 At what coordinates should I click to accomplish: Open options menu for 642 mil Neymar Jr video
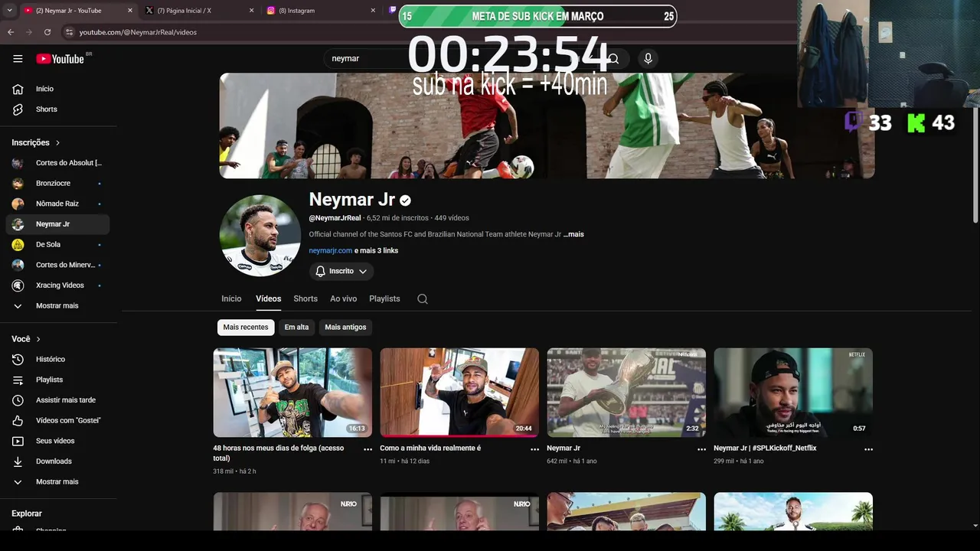701,449
